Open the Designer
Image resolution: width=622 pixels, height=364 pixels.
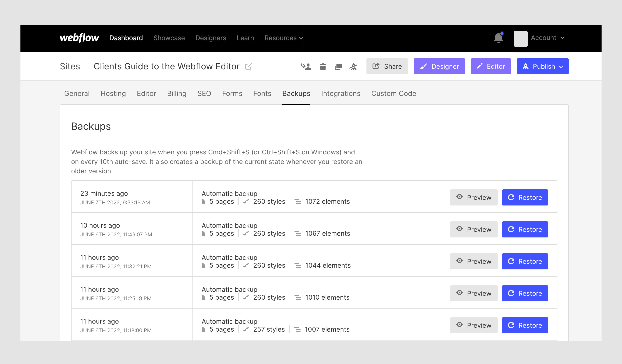coord(439,66)
